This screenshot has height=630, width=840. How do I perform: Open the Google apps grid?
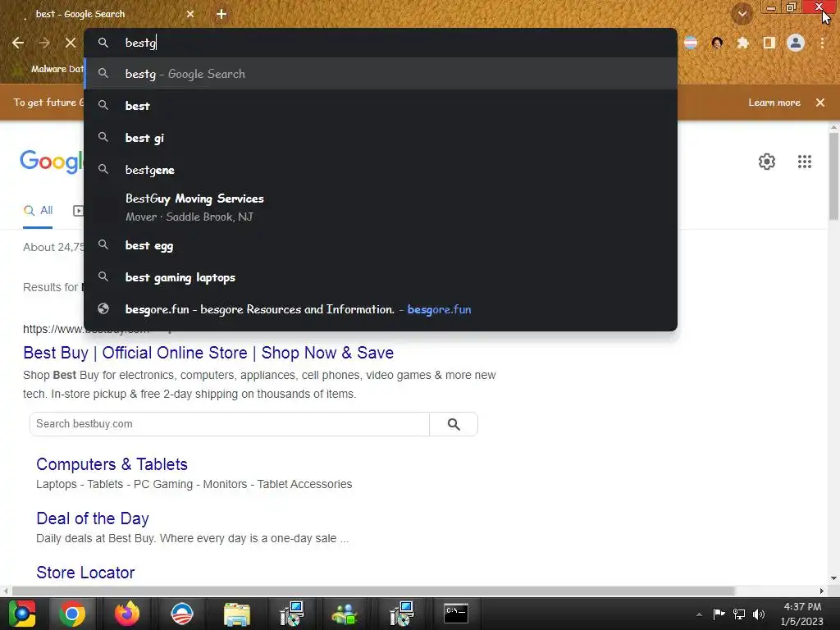[804, 162]
